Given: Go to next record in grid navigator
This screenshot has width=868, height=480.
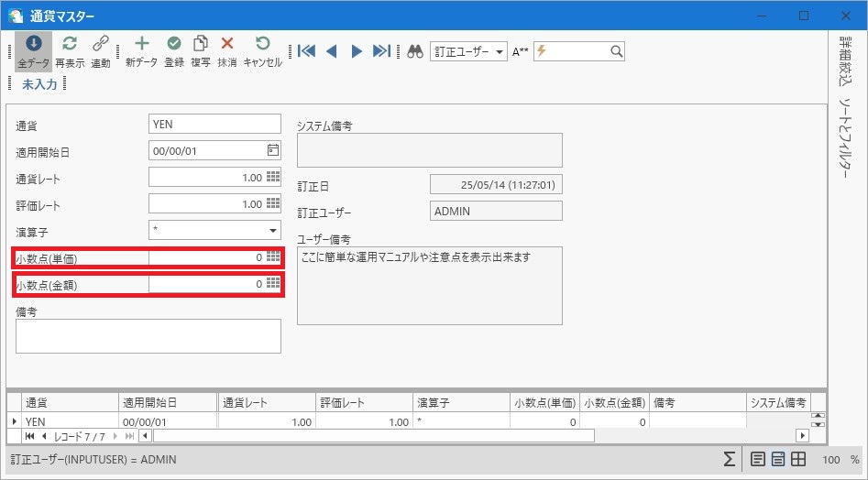Looking at the screenshot, I should click(115, 436).
